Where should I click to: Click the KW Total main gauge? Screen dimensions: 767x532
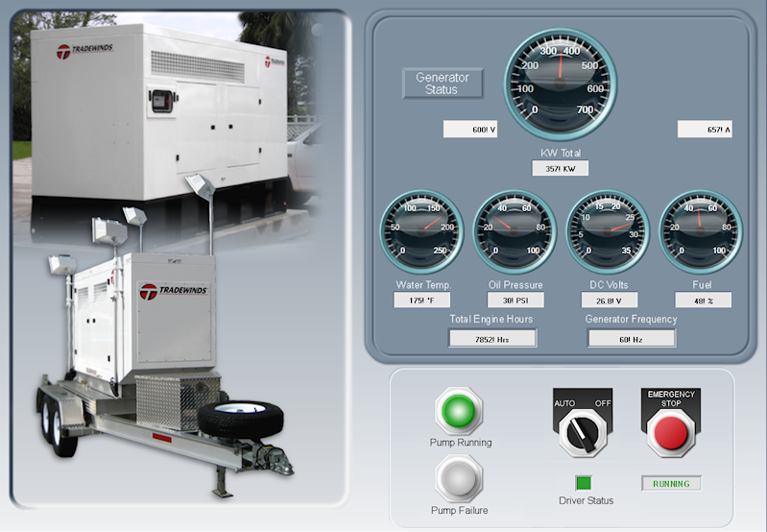(x=560, y=80)
